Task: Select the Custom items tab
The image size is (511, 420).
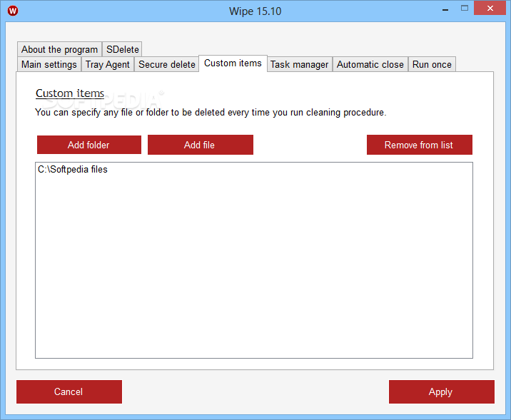Action: (233, 63)
